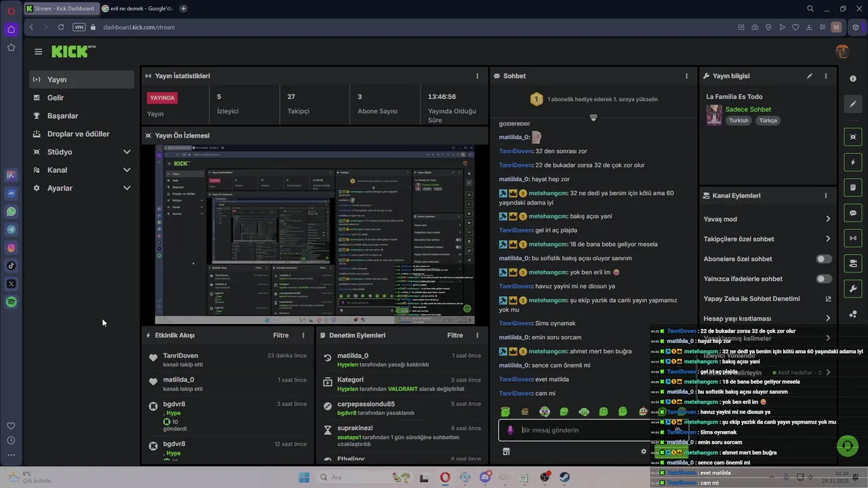The height and width of the screenshot is (488, 868).
Task: Click the Kick logo
Action: [x=73, y=52]
